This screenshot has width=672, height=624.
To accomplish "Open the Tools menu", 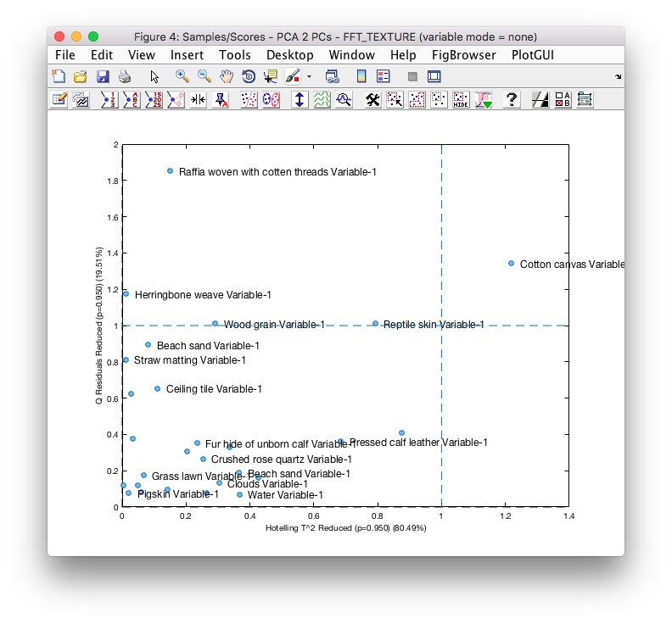I will coord(234,54).
